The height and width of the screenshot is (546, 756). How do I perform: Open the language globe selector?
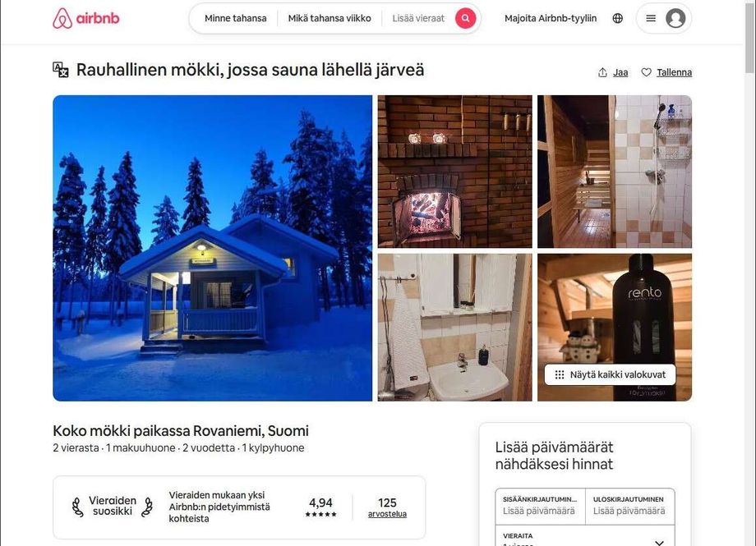(x=618, y=18)
